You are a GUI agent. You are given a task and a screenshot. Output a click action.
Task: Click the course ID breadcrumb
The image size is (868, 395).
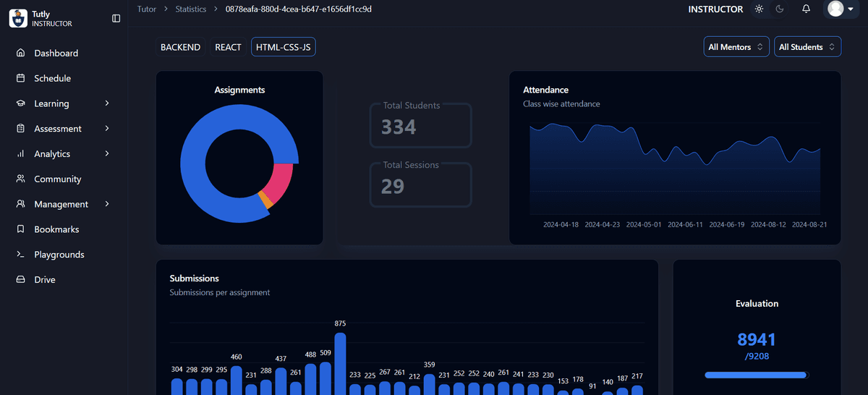point(299,9)
